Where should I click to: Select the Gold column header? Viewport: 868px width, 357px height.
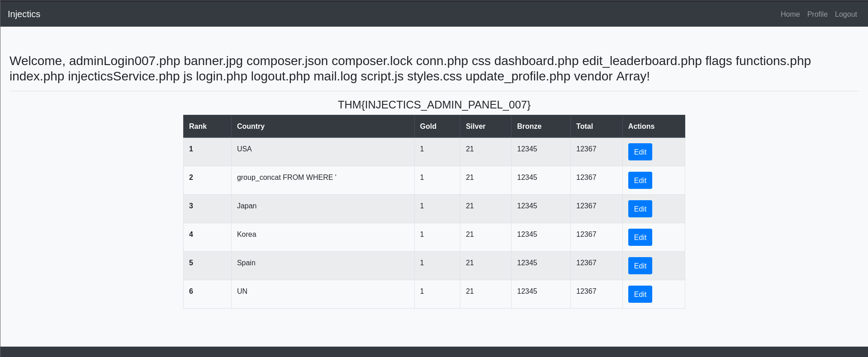point(428,126)
